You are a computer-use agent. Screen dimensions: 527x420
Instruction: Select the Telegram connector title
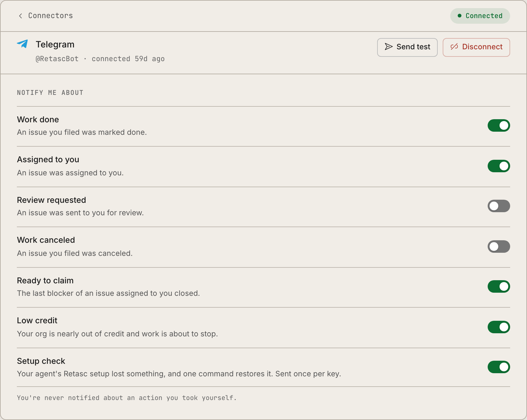55,44
